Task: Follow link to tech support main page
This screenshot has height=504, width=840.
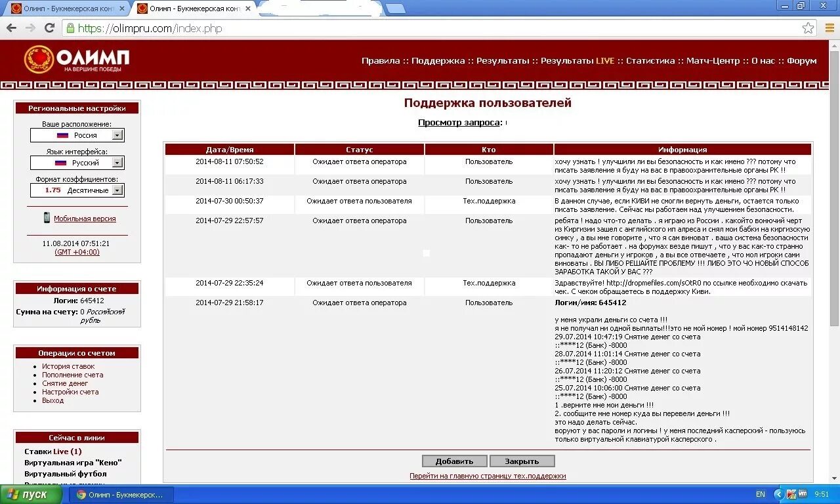Action: point(488,476)
